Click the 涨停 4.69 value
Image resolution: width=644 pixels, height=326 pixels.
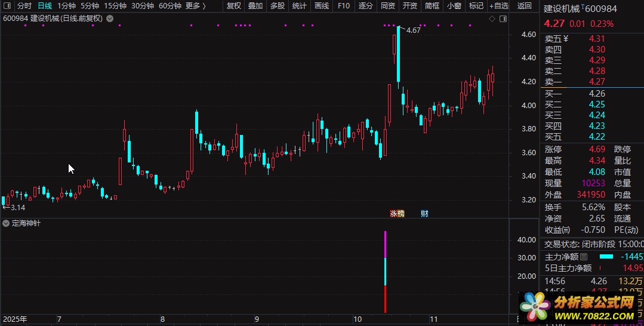point(597,149)
